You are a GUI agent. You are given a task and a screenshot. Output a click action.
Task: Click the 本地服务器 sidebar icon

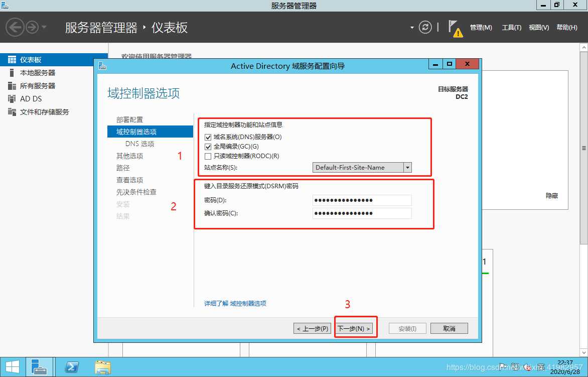click(12, 73)
